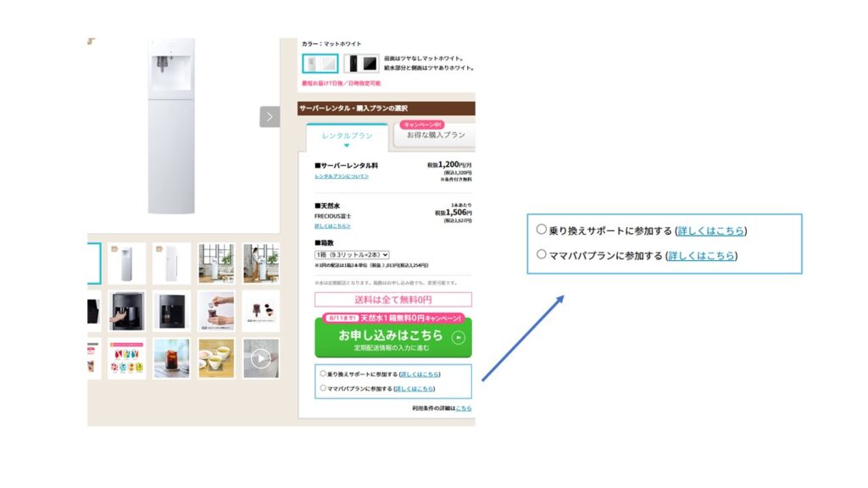
Task: Open レンタルプランについて link
Action: (342, 176)
